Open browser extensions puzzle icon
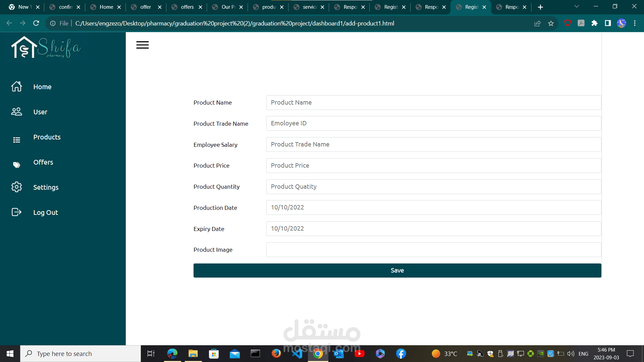The image size is (644, 362). coord(594,23)
